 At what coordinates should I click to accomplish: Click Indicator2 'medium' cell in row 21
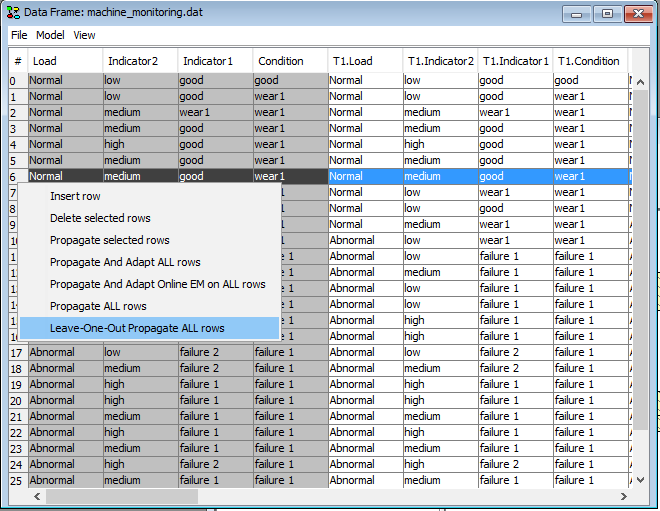141,416
